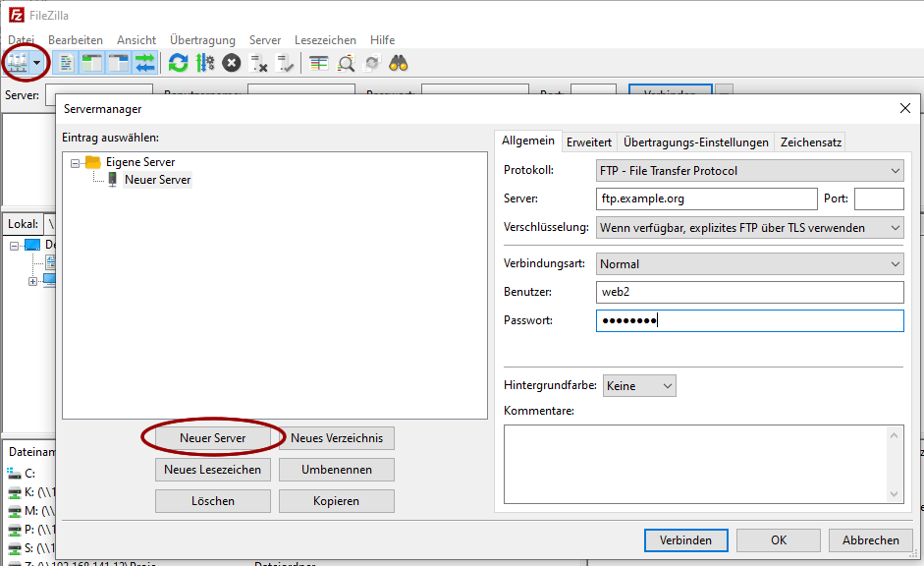
Task: Open the Site Manager toolbar icon
Action: pyautogui.click(x=17, y=63)
